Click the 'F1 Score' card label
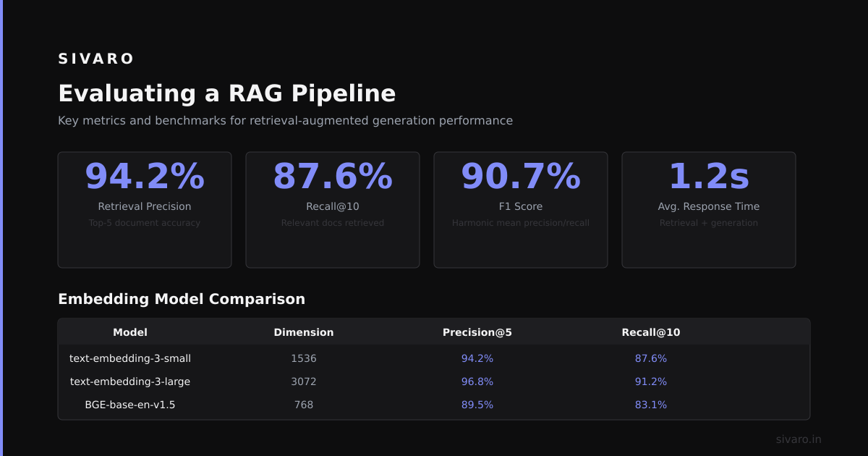Image resolution: width=868 pixels, height=456 pixels. (x=521, y=206)
